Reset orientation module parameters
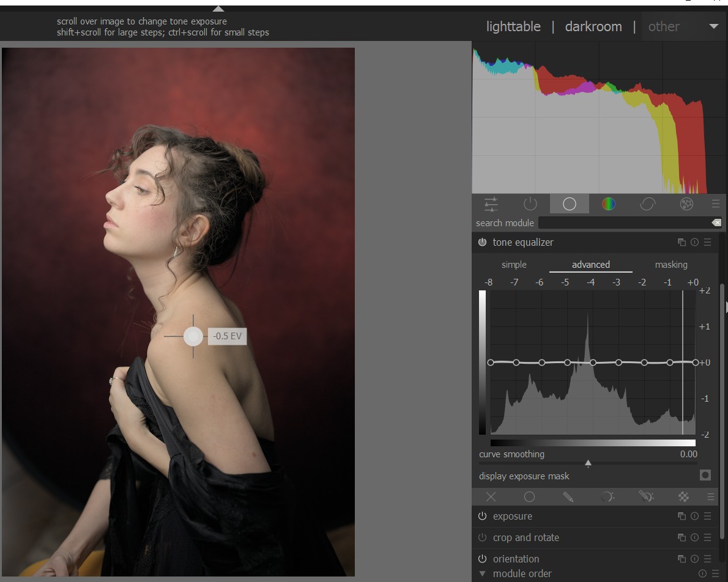Image resolution: width=728 pixels, height=582 pixels. click(x=694, y=559)
